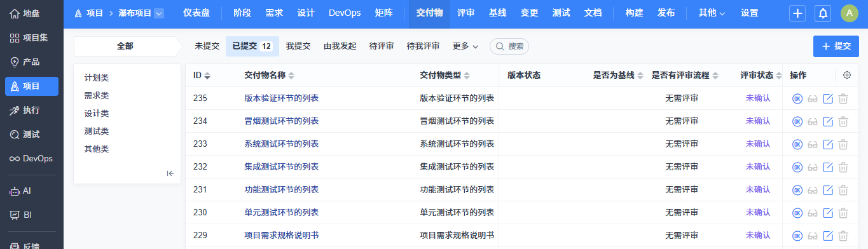Image resolution: width=868 pixels, height=249 pixels.
Task: Click the glasses review icon in row 234
Action: 813,121
